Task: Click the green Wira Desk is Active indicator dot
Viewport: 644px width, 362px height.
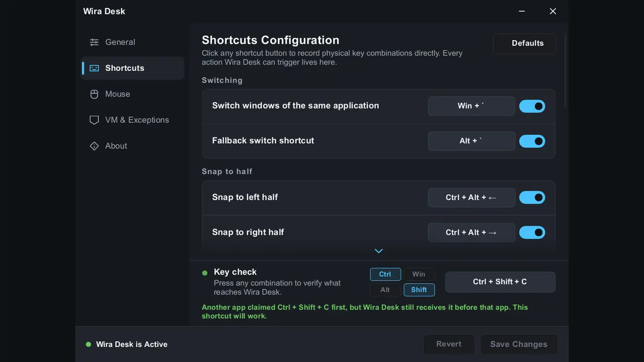Action: click(89, 344)
